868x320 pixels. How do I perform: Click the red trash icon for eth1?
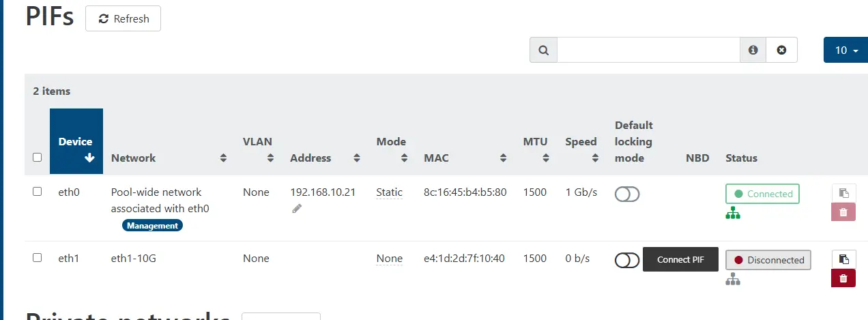(x=843, y=278)
